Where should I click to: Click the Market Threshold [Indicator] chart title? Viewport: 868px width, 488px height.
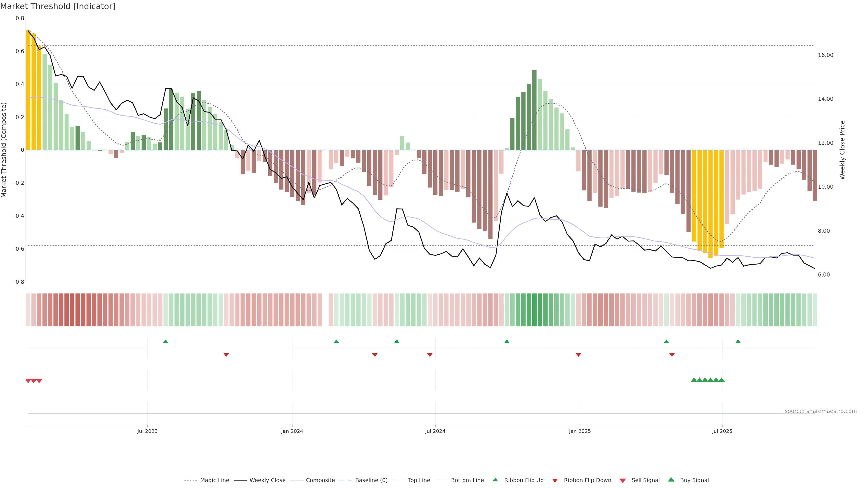coord(58,6)
